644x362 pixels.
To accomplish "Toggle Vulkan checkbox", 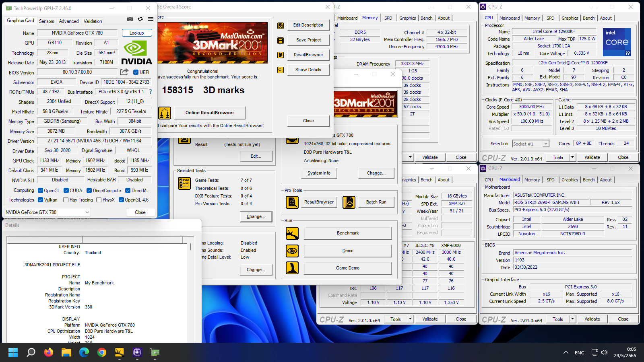I will (40, 200).
